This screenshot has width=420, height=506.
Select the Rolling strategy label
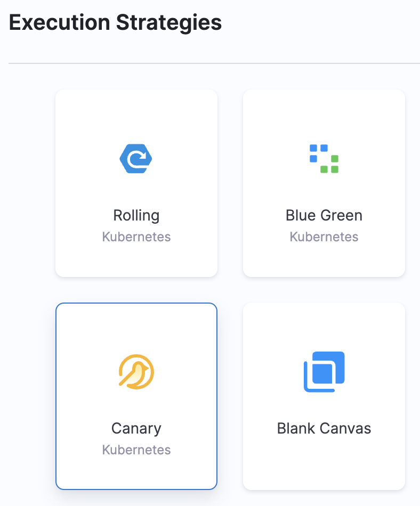coord(136,216)
